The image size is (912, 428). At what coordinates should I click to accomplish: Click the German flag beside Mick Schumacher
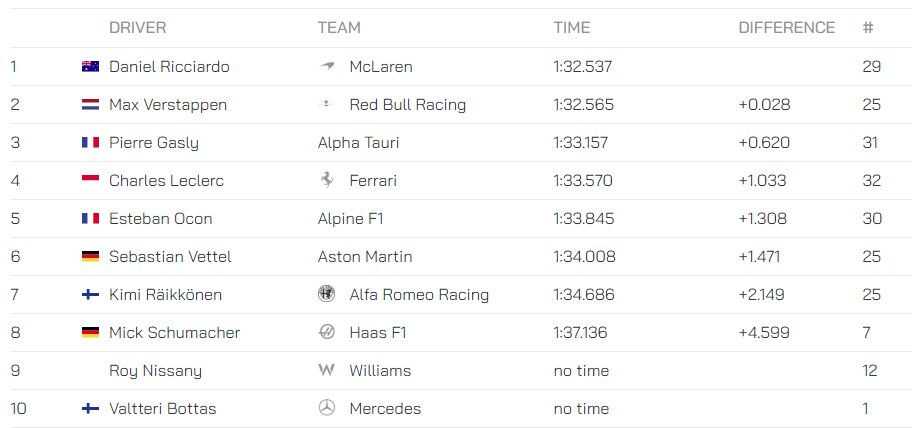90,332
